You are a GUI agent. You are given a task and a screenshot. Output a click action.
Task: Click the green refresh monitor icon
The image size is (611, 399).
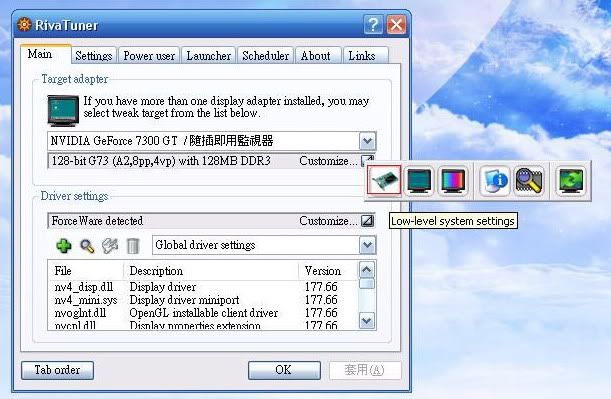click(x=571, y=180)
